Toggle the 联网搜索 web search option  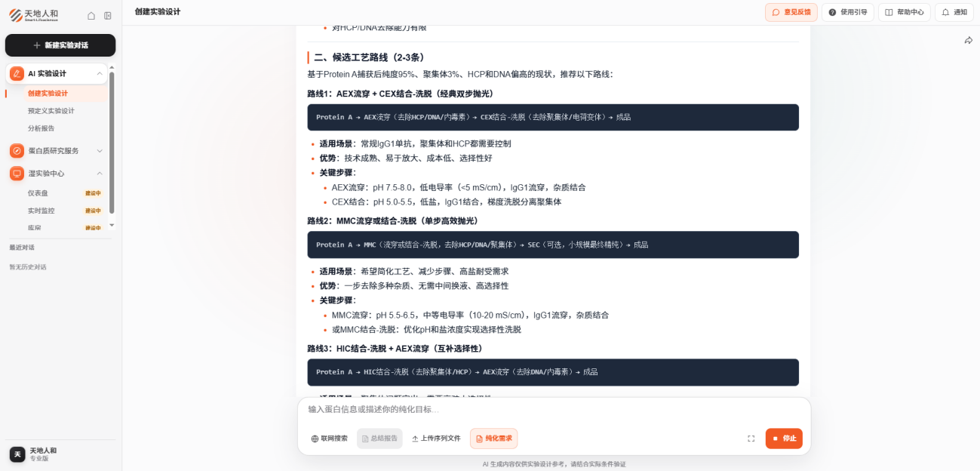pos(330,439)
